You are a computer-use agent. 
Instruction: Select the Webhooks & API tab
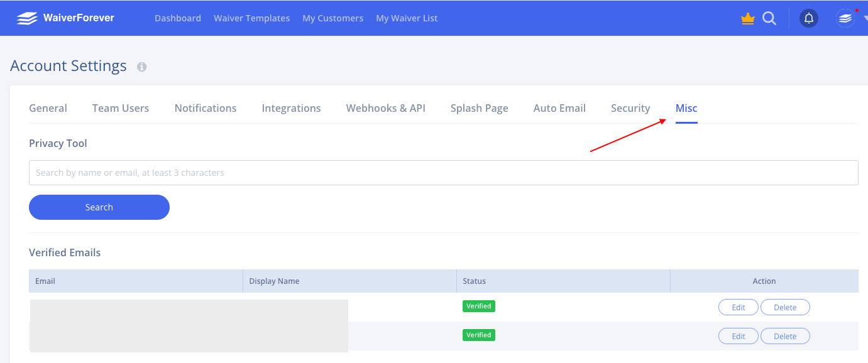click(x=385, y=108)
